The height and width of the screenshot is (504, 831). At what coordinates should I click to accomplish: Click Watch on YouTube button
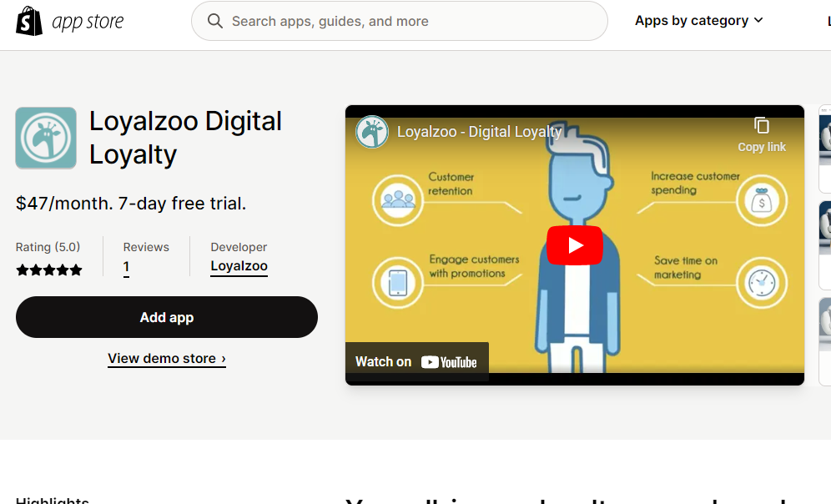click(x=416, y=362)
